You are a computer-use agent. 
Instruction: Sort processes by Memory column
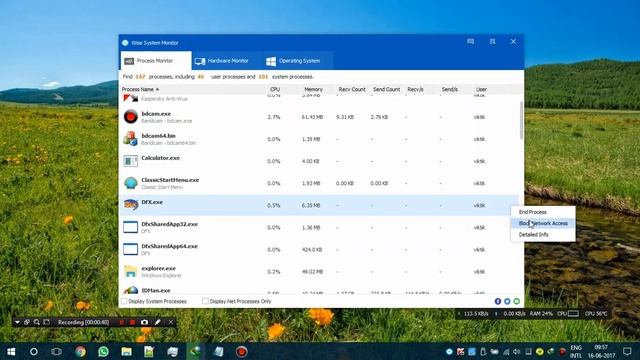click(x=313, y=89)
